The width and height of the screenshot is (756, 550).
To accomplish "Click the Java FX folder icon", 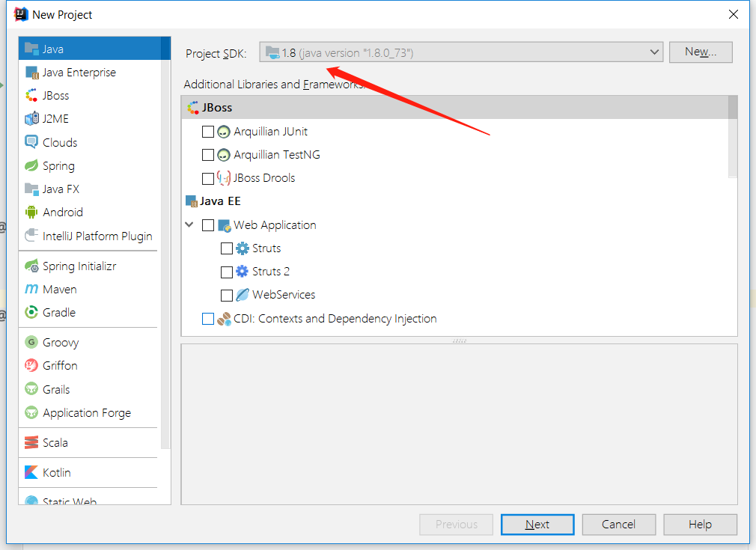I will coord(31,189).
